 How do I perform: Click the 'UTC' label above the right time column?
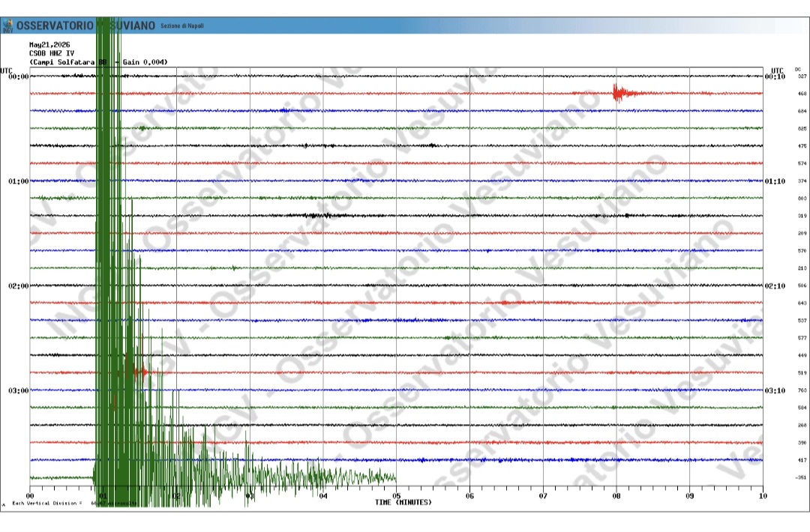coord(777,70)
